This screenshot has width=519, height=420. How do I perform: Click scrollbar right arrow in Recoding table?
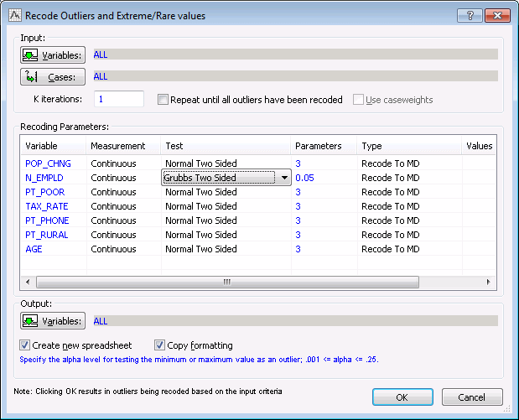(486, 283)
